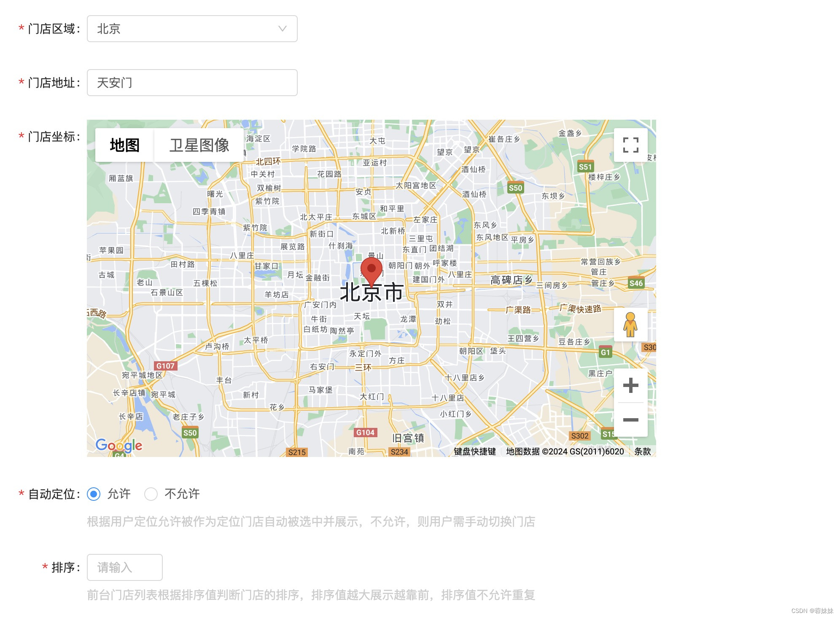Click the 常营回族乡 label on map

[600, 262]
